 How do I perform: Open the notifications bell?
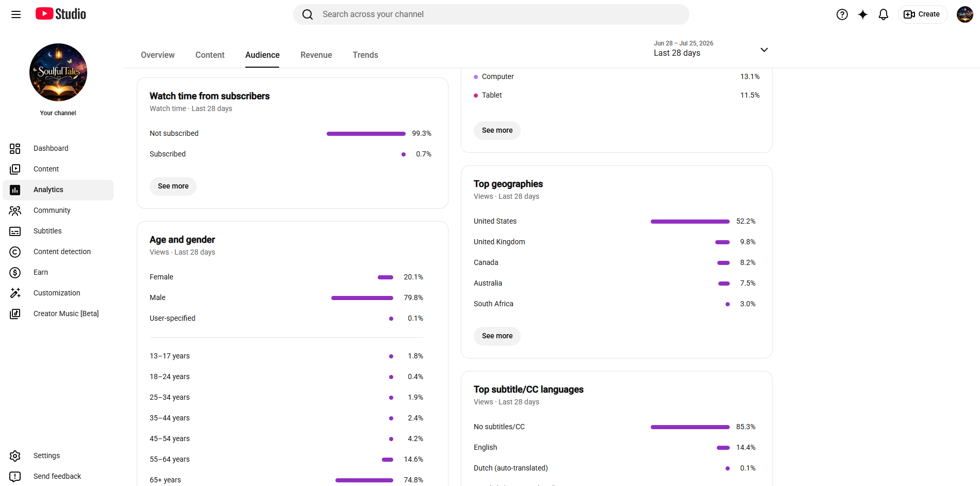(883, 14)
